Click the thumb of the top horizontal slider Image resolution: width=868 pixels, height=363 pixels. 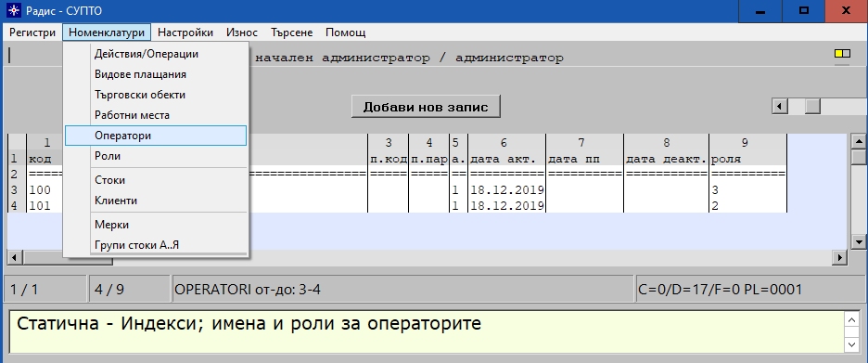(812, 107)
